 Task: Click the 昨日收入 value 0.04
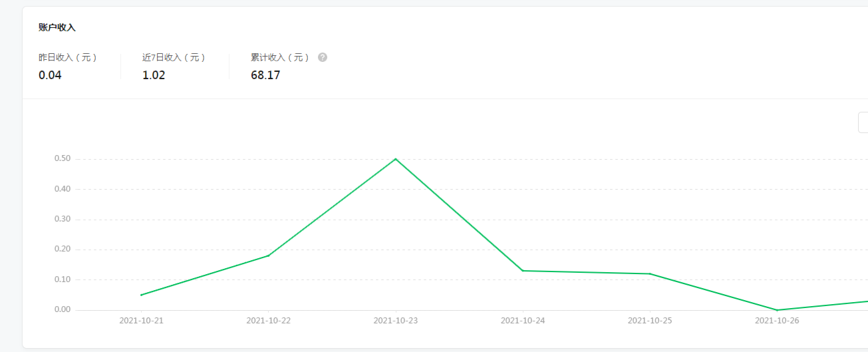(x=50, y=75)
